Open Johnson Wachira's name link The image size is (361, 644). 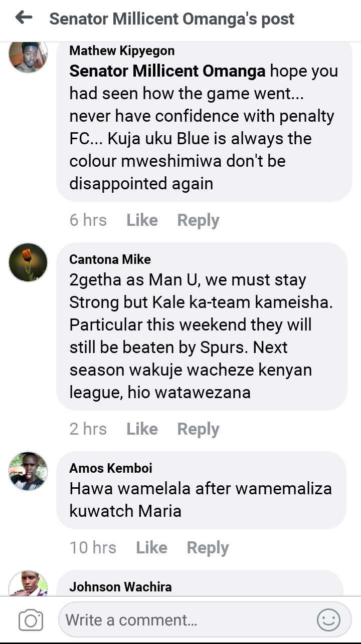coord(120,587)
